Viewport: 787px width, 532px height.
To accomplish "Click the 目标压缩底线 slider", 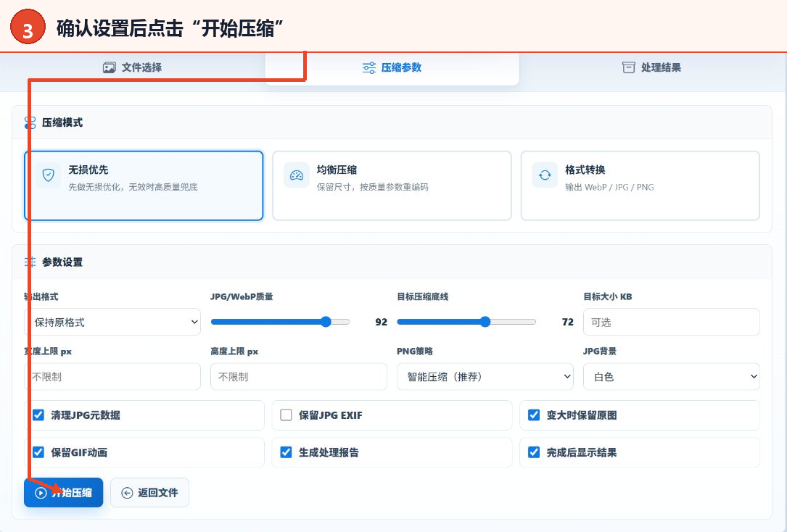I will 466,322.
